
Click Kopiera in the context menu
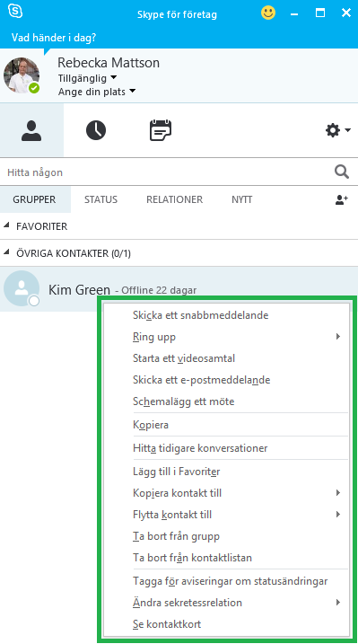click(226, 425)
